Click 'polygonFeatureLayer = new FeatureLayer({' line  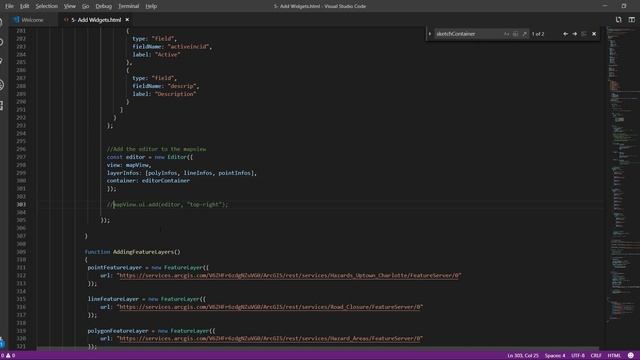[x=151, y=331]
